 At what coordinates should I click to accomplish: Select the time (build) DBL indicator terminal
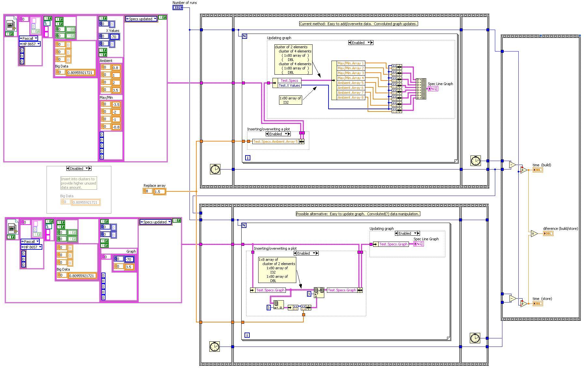tap(538, 170)
